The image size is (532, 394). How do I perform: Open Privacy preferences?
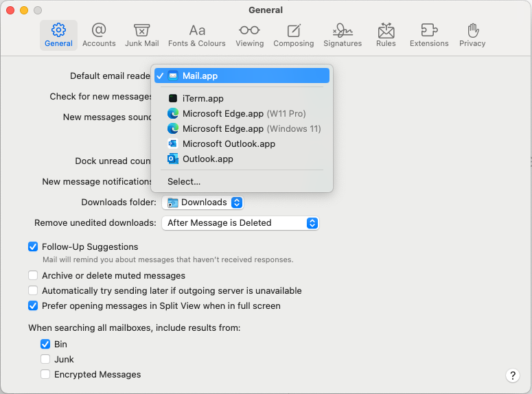coord(472,35)
